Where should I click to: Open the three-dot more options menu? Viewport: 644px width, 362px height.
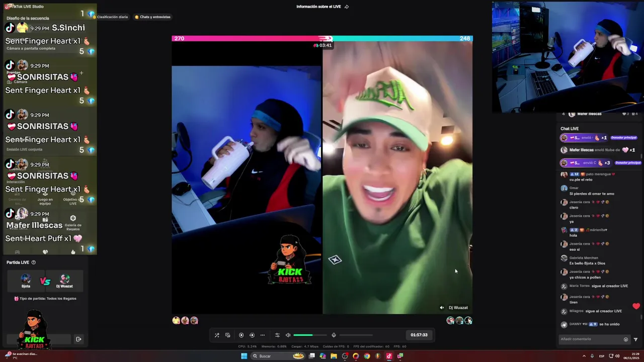click(262, 335)
